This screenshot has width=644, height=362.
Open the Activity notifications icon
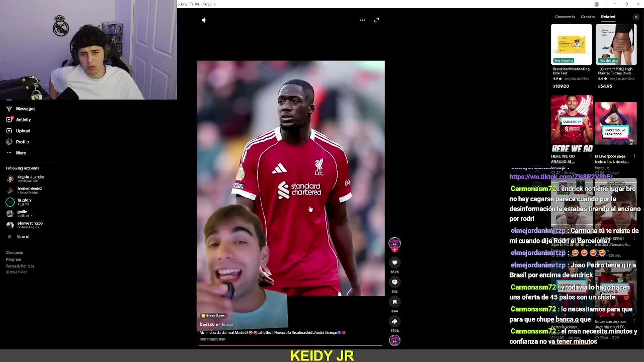click(9, 120)
